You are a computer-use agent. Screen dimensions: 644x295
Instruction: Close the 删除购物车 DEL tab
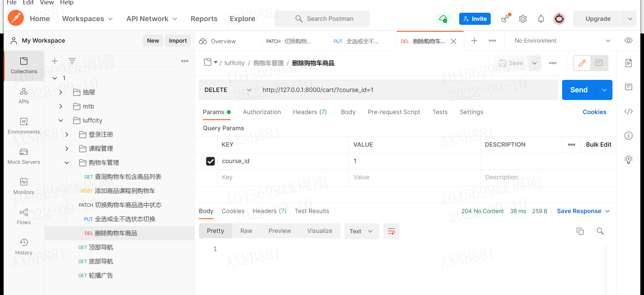coord(453,41)
